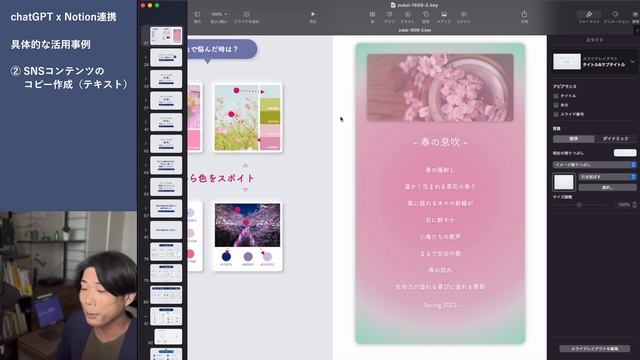640x360 pixels.
Task: Select slide 28 thumbnail in navigator
Action: (166, 58)
